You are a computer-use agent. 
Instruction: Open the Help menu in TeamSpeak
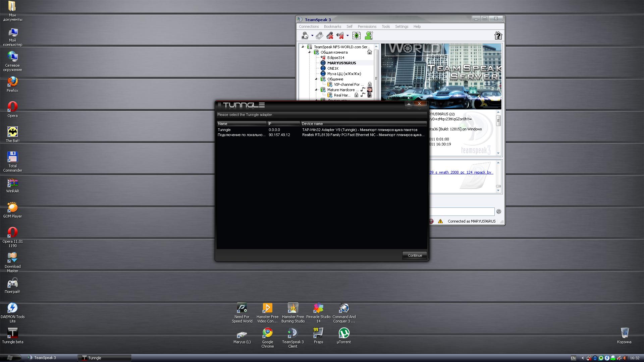click(417, 26)
